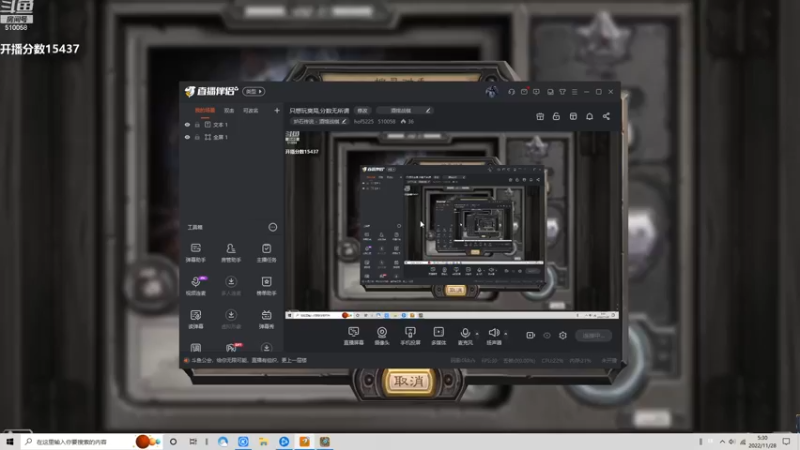
Task: Open the gear settings icon in bottom bar
Action: (x=563, y=335)
